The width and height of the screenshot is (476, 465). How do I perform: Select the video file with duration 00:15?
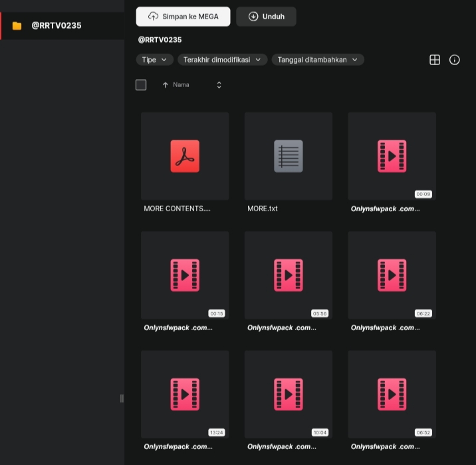point(185,275)
